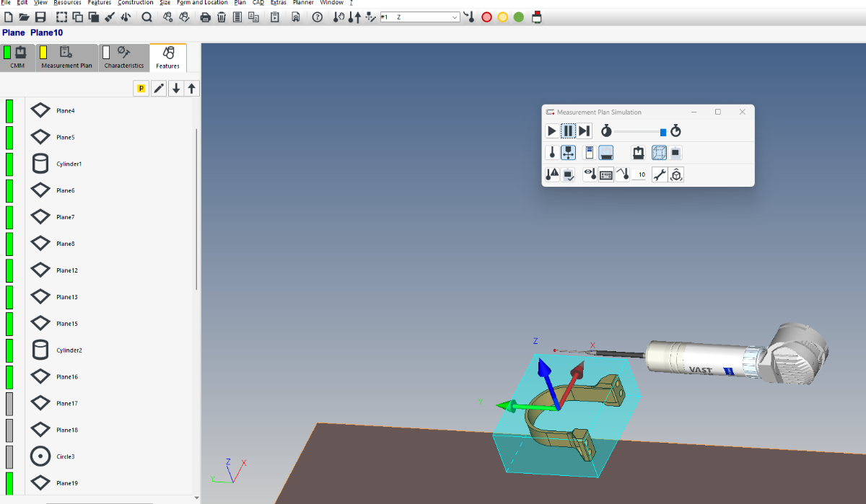This screenshot has width=866, height=504.
Task: Open the Help question mark icon
Action: (317, 17)
